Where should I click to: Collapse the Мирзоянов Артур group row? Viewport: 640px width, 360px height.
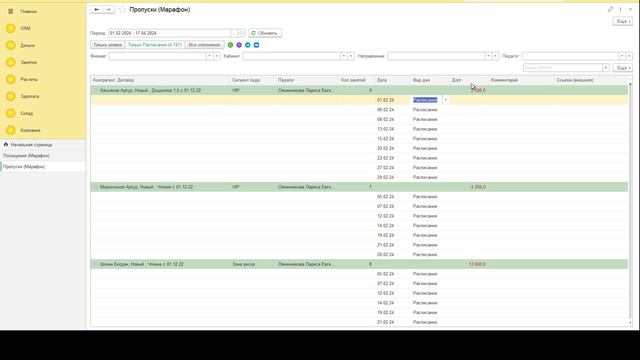point(96,187)
